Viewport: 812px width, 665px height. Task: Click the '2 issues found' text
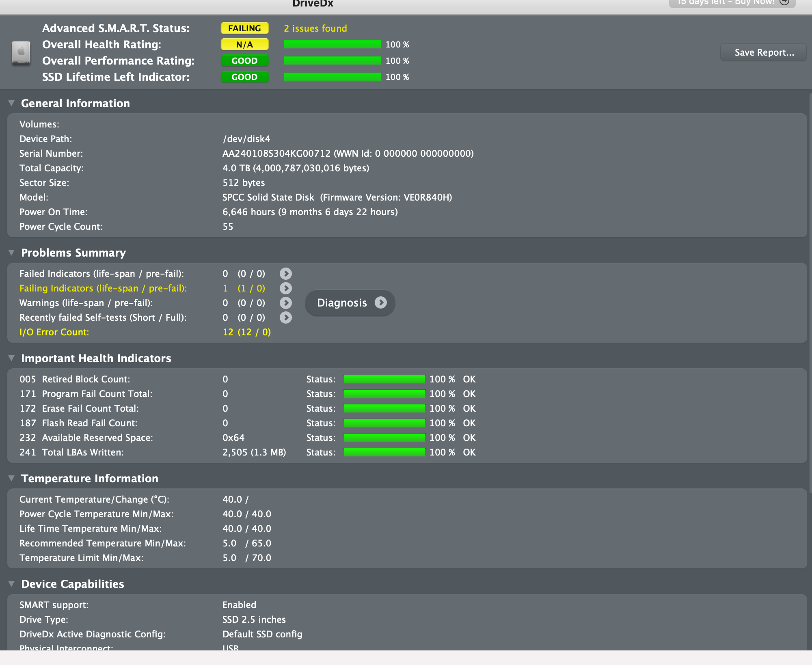point(315,28)
